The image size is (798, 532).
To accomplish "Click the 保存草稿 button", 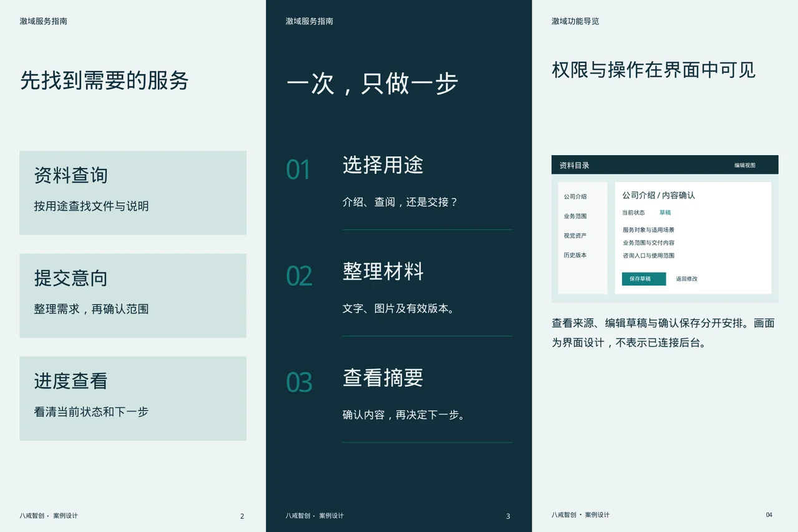I will (x=644, y=279).
